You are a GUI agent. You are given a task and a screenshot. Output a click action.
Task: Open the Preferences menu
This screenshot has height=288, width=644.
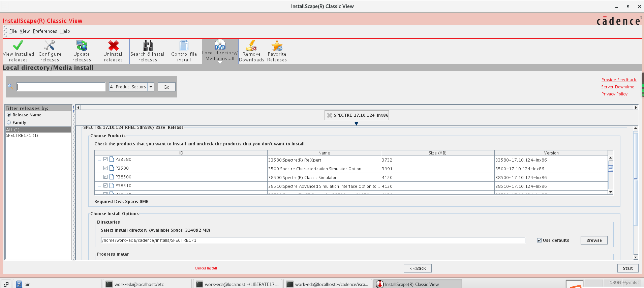tap(45, 31)
